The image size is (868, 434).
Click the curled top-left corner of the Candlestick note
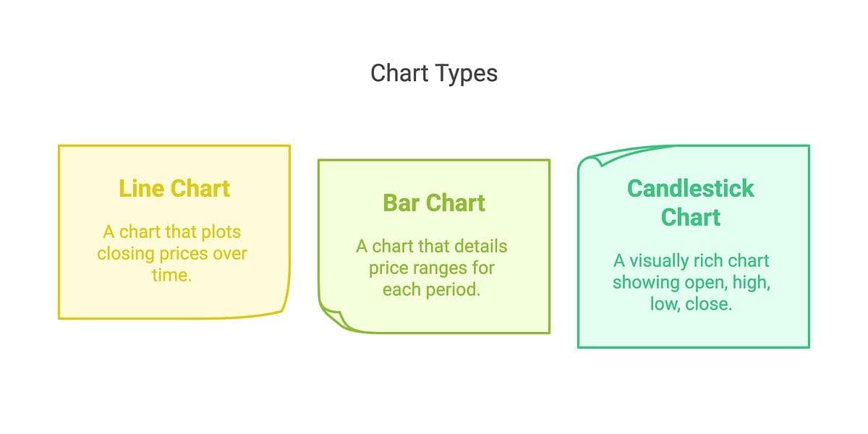590,160
